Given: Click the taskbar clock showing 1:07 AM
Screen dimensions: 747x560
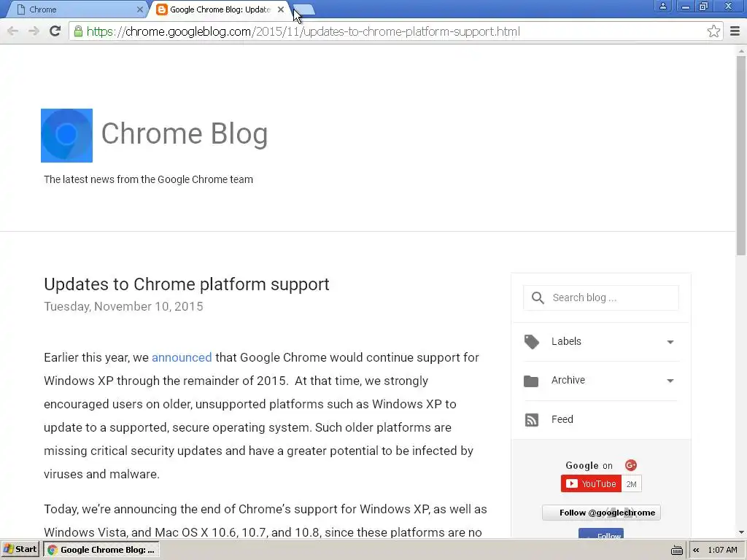Looking at the screenshot, I should click(x=722, y=551).
